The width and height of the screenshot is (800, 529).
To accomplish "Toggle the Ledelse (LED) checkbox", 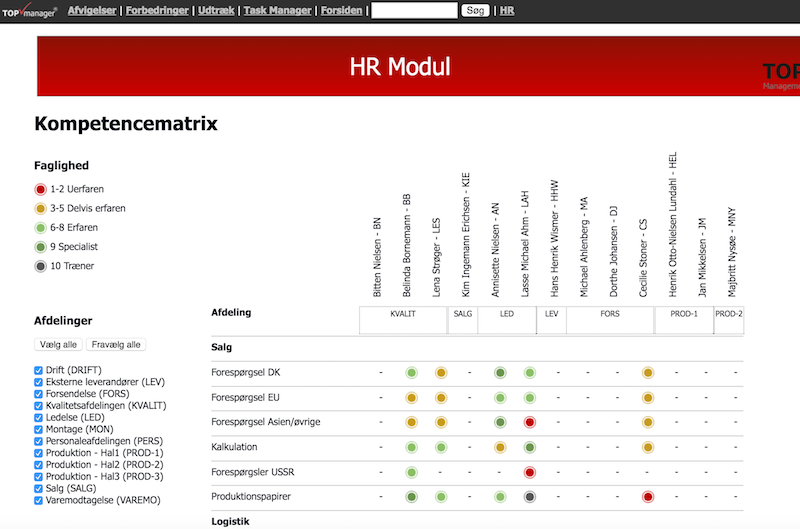I will (38, 417).
